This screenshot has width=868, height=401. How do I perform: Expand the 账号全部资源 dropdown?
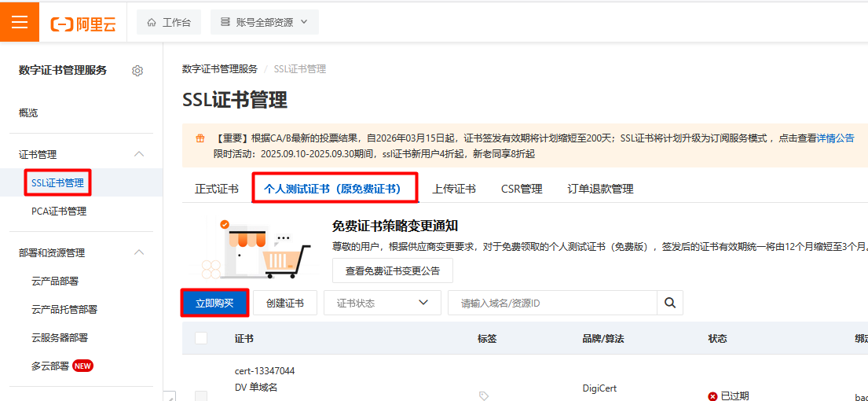264,22
